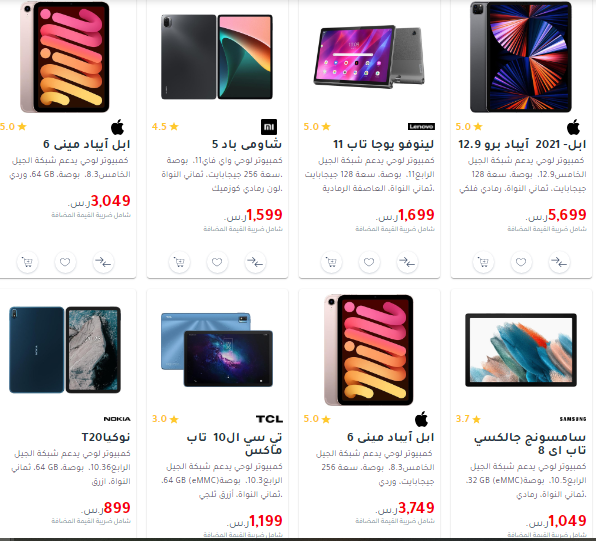This screenshot has height=541, width=596.
Task: Wishlist the iPad Mini 6 priced 3,049
Action: pyautogui.click(x=65, y=262)
